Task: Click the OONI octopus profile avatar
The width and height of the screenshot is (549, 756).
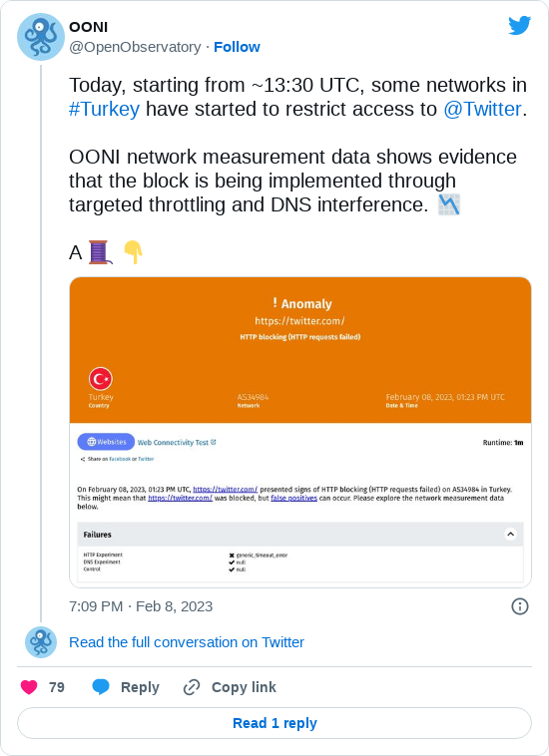Action: 41,37
